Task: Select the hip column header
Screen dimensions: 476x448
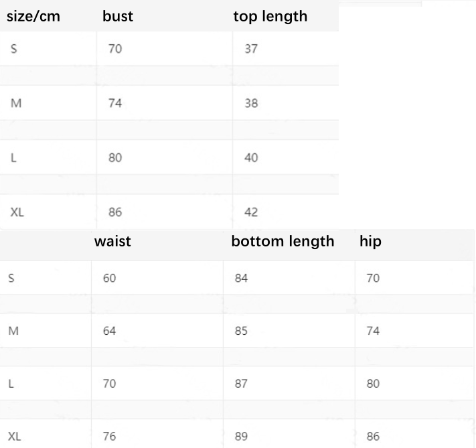Action: (x=370, y=242)
